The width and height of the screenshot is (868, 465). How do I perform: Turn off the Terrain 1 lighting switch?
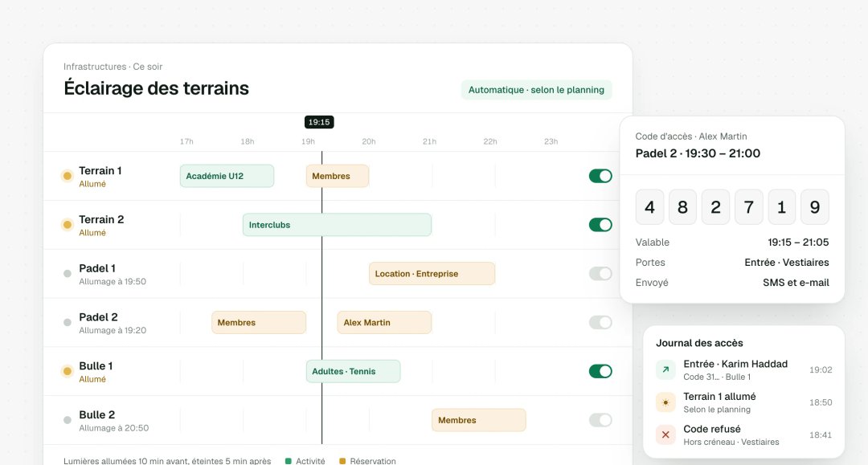[600, 176]
